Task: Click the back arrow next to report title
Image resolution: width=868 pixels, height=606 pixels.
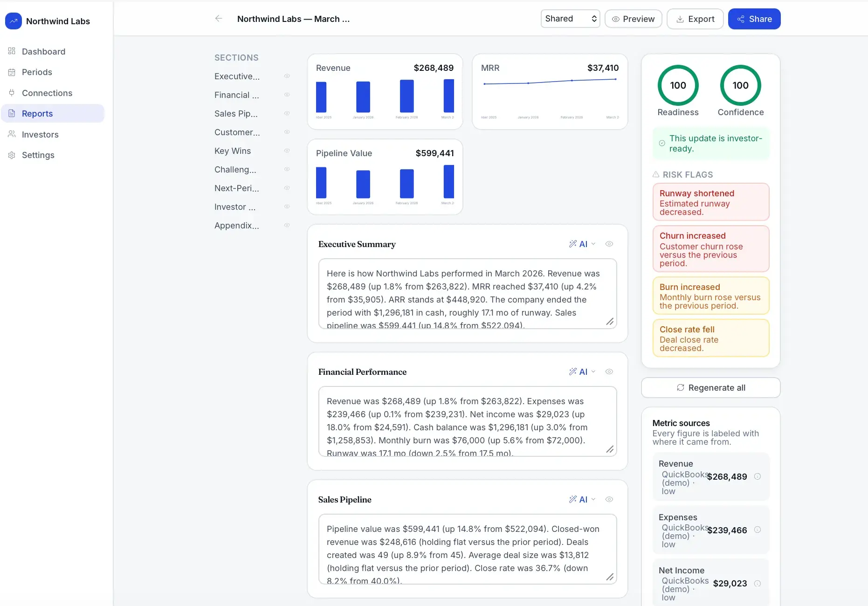Action: pos(218,19)
